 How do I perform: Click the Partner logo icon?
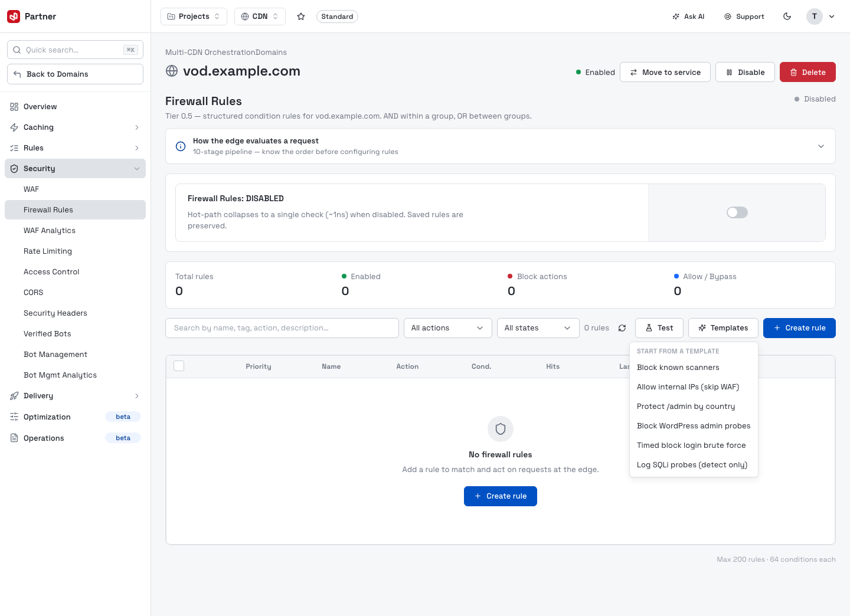(14, 17)
